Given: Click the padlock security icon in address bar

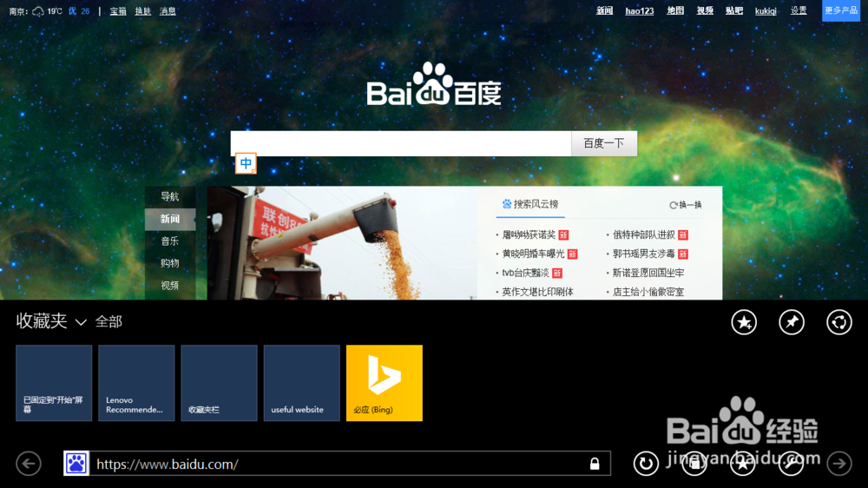Looking at the screenshot, I should click(595, 464).
